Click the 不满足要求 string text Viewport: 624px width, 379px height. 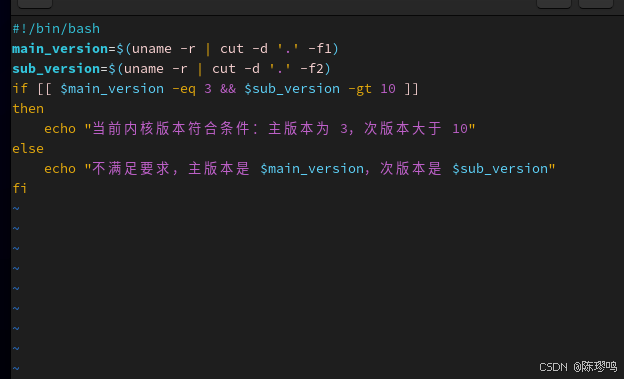pos(131,169)
